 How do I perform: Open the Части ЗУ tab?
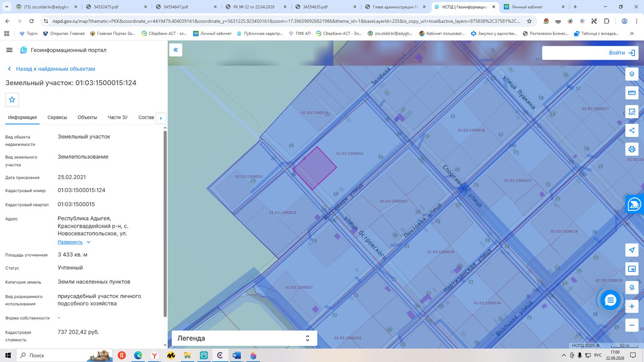coord(118,118)
